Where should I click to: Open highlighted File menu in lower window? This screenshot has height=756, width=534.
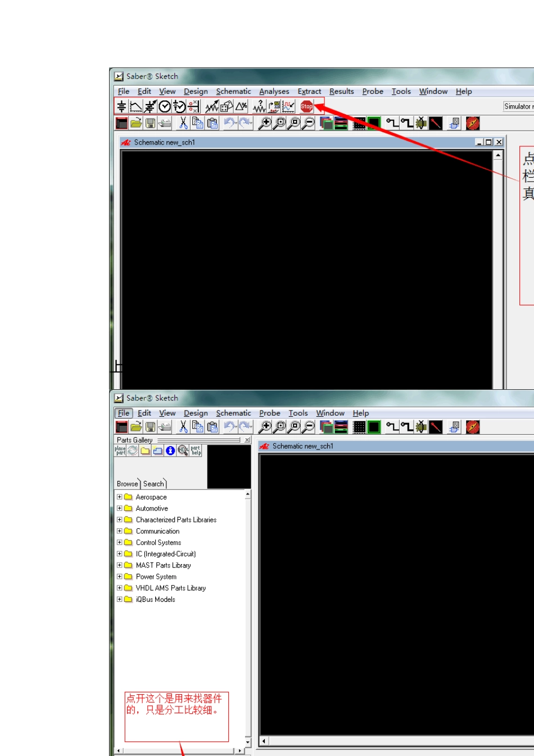point(124,413)
